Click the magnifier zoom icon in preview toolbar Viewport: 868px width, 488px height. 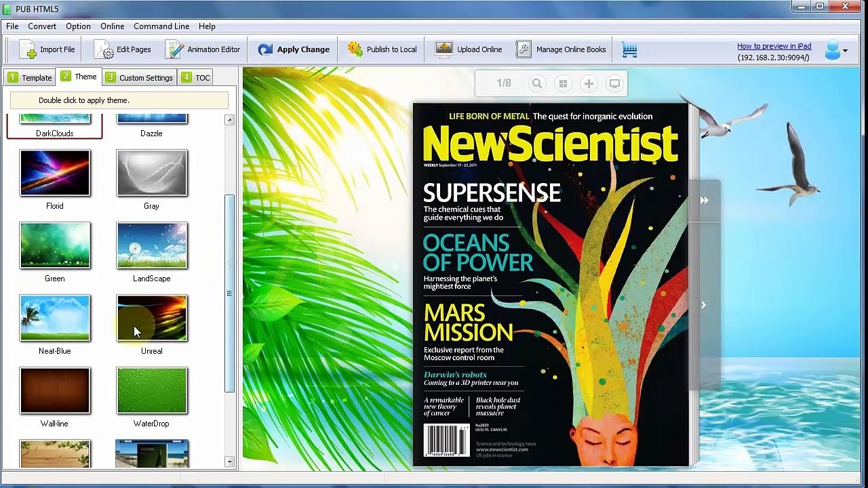537,83
